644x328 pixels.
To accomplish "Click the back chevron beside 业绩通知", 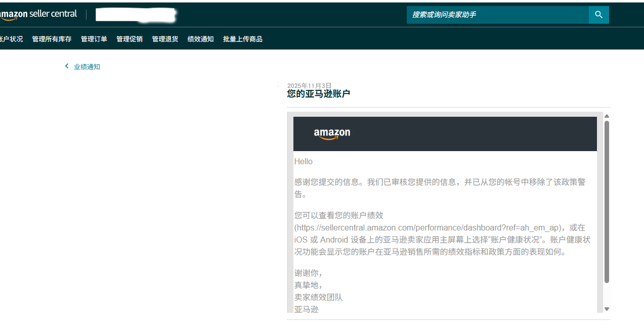I will pyautogui.click(x=66, y=66).
